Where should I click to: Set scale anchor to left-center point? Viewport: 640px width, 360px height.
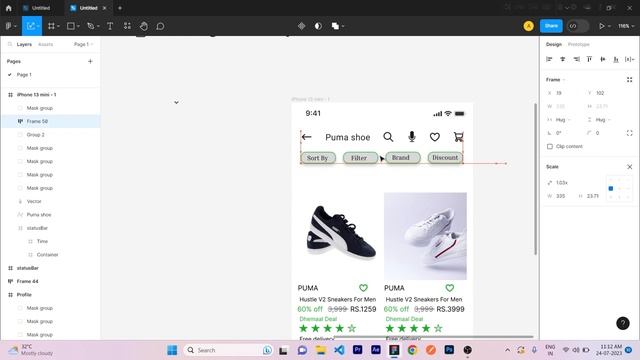(x=611, y=188)
